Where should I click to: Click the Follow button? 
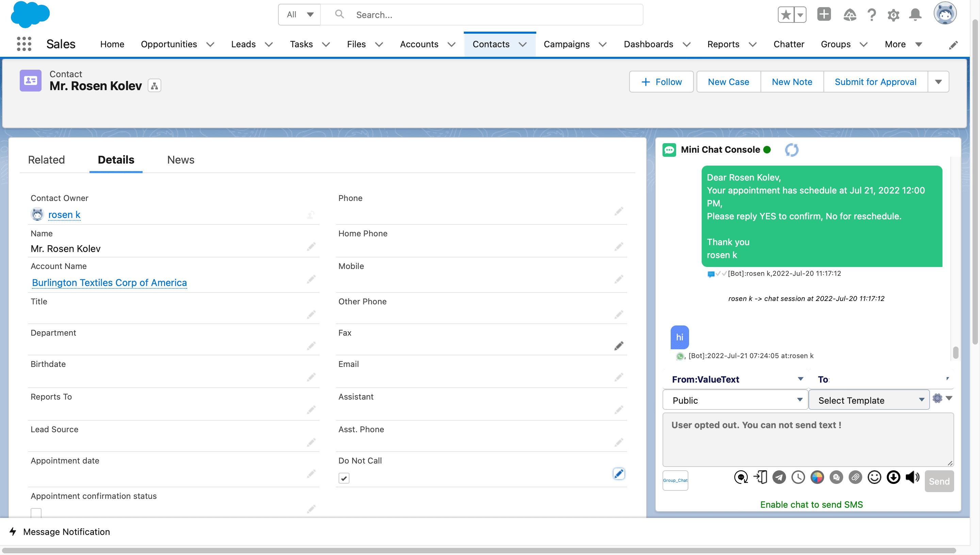coord(661,81)
